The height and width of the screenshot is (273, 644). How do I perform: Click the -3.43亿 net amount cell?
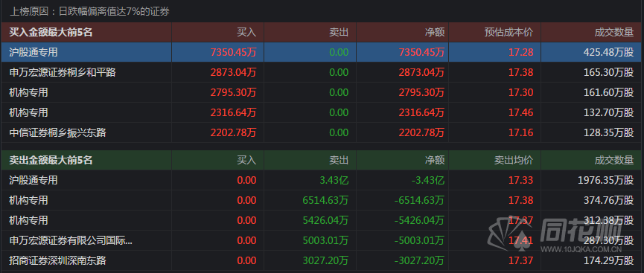[427, 180]
